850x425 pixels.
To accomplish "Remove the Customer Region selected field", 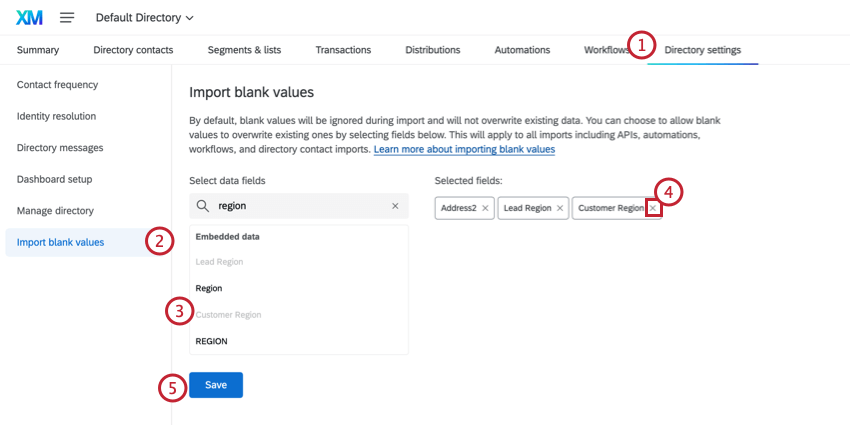I will pos(653,208).
